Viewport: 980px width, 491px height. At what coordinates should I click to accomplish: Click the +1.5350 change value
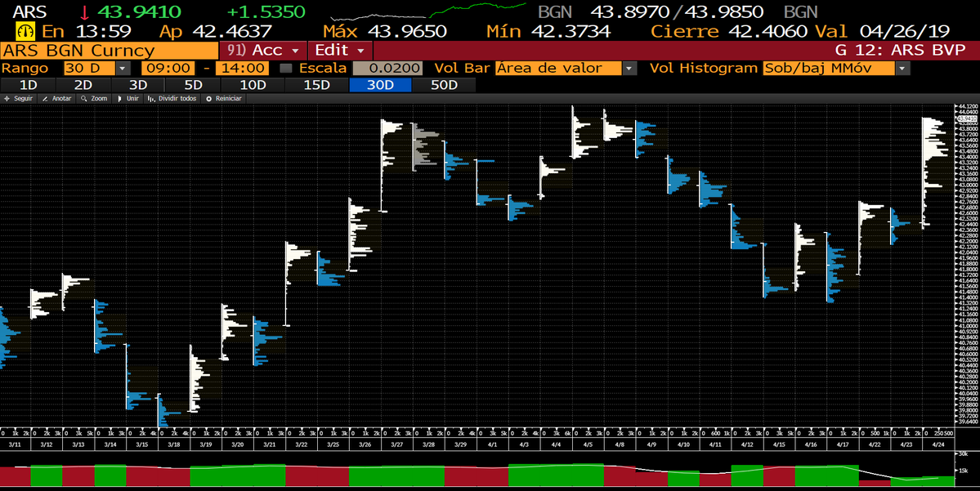click(x=266, y=12)
